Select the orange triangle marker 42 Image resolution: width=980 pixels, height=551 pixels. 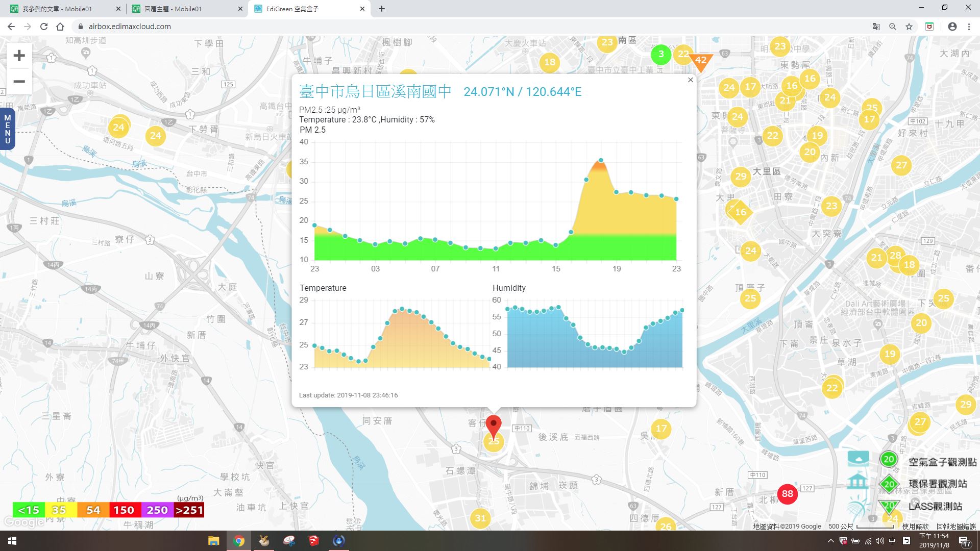(x=701, y=61)
